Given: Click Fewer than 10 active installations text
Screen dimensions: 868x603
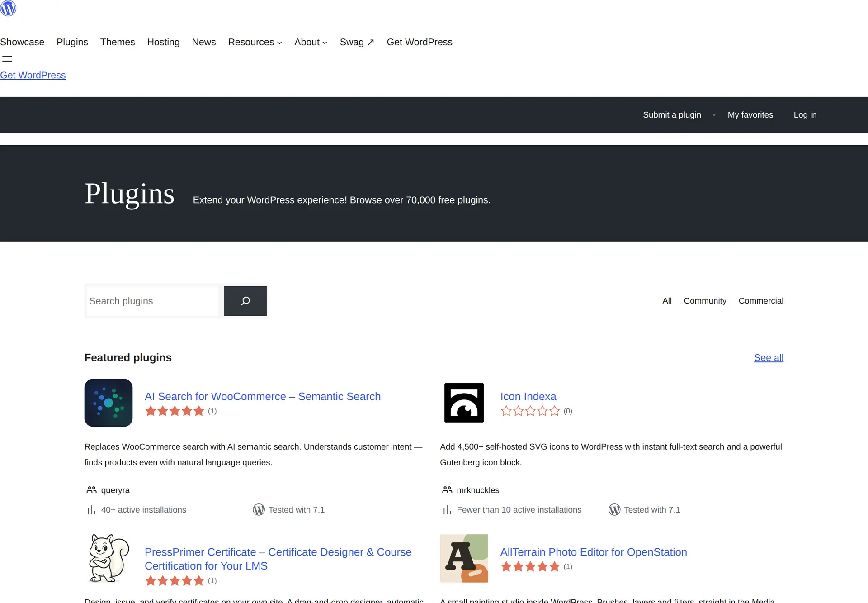Looking at the screenshot, I should coord(519,510).
